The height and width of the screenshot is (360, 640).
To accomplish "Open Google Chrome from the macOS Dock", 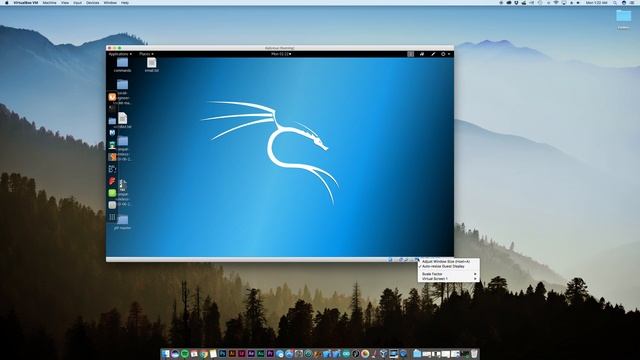I will tap(204, 353).
